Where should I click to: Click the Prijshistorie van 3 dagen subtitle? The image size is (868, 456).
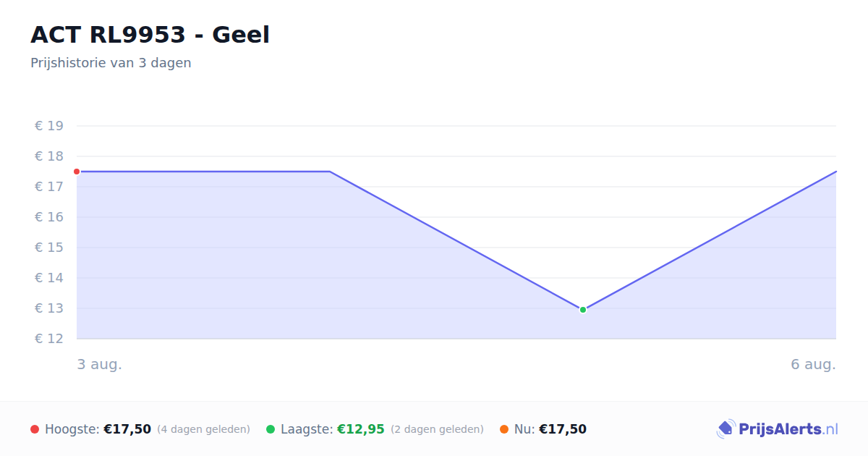(111, 63)
